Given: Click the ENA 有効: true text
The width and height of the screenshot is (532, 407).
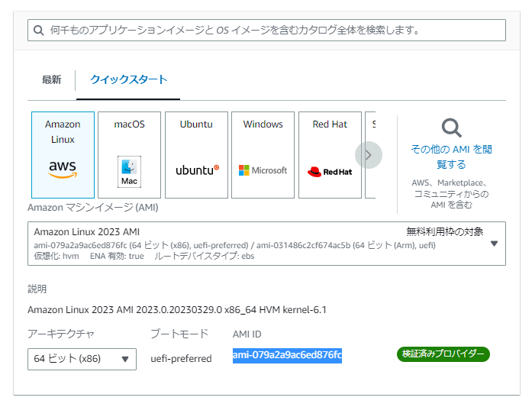Looking at the screenshot, I should 117,256.
